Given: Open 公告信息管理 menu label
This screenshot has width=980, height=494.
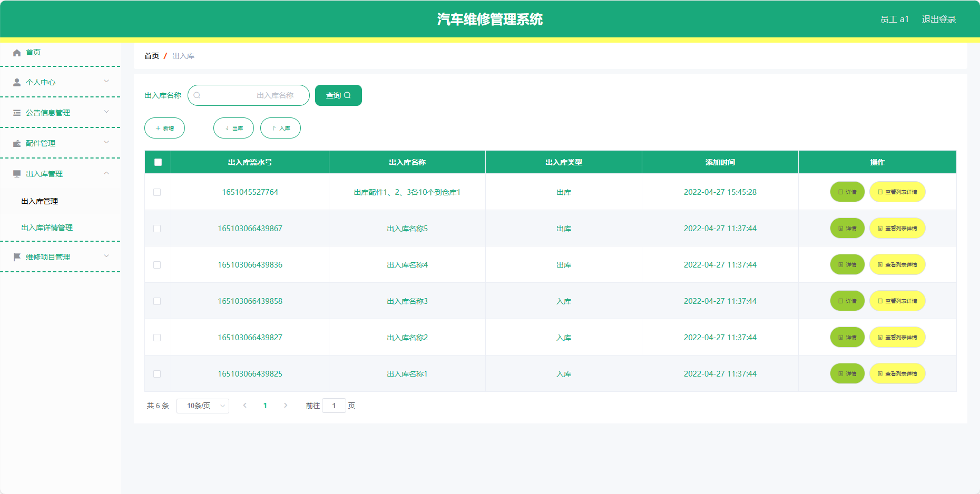Looking at the screenshot, I should [48, 113].
